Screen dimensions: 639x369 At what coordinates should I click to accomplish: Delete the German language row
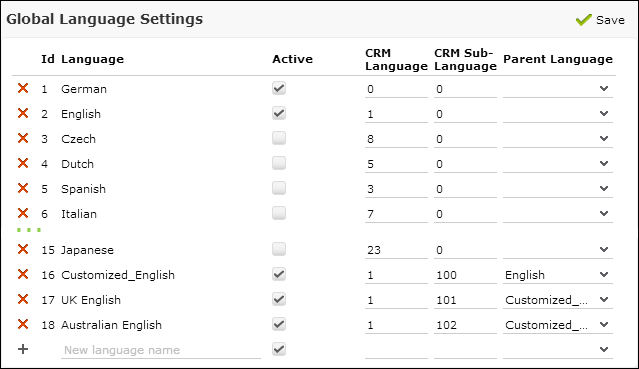coord(23,88)
